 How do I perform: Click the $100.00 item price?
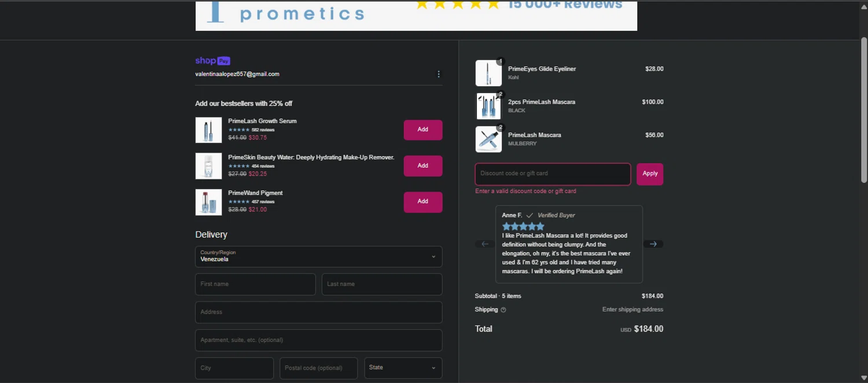[653, 102]
